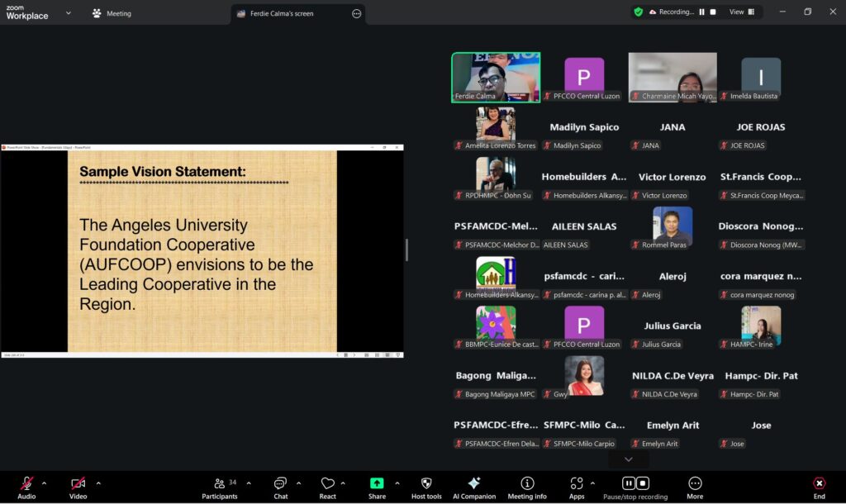Viewport: 846px width, 504px height.
Task: Select Ferdie Calma's video thumbnail
Action: point(496,78)
